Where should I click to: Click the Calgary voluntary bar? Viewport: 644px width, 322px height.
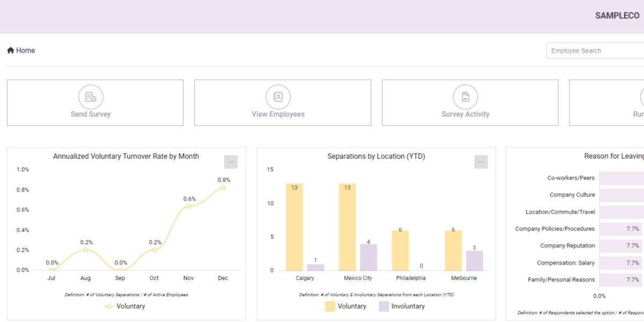tap(294, 227)
